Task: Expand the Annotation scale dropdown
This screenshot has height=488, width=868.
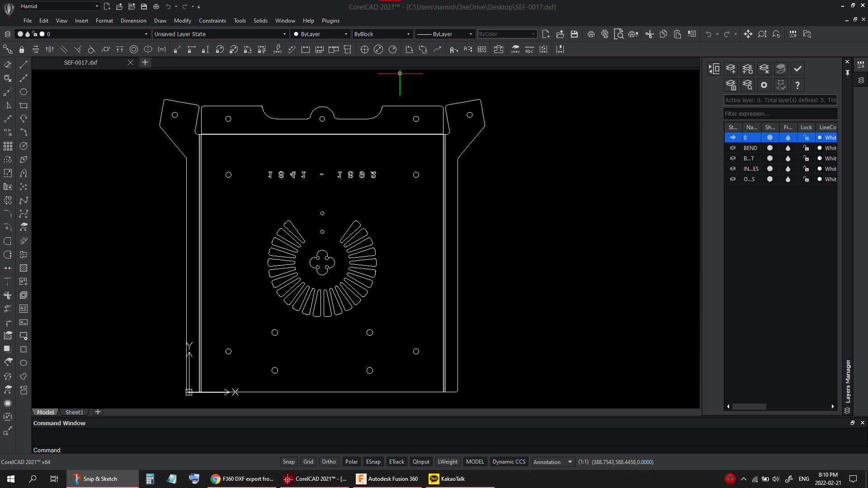Action: [569, 462]
